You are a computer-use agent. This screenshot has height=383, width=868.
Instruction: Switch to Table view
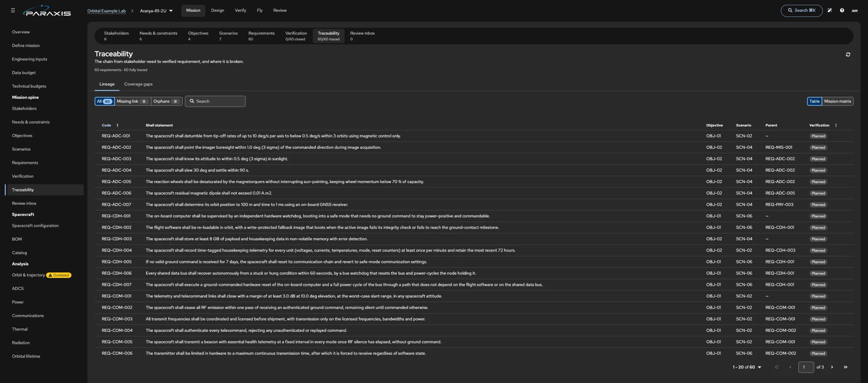pos(814,101)
